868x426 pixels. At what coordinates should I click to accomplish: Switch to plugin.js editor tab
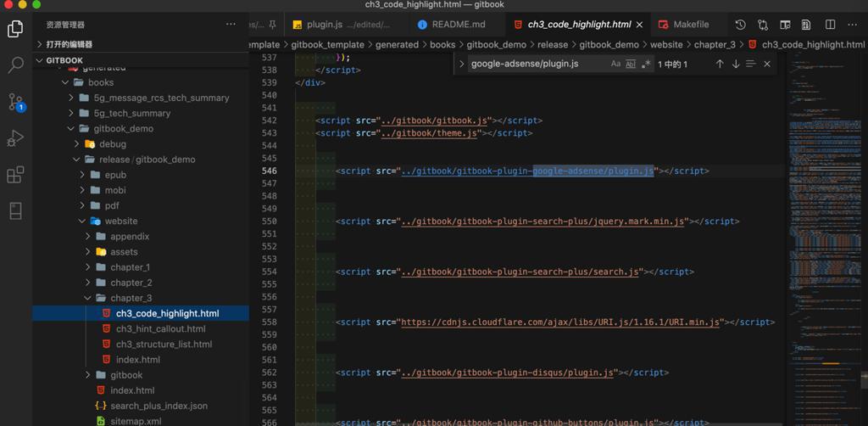(347, 25)
